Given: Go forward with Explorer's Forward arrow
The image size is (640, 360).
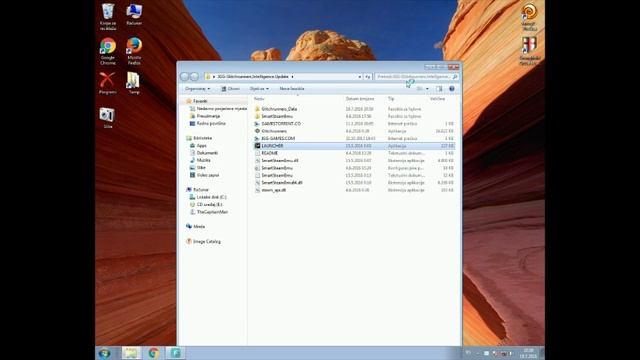Looking at the screenshot, I should [x=194, y=76].
